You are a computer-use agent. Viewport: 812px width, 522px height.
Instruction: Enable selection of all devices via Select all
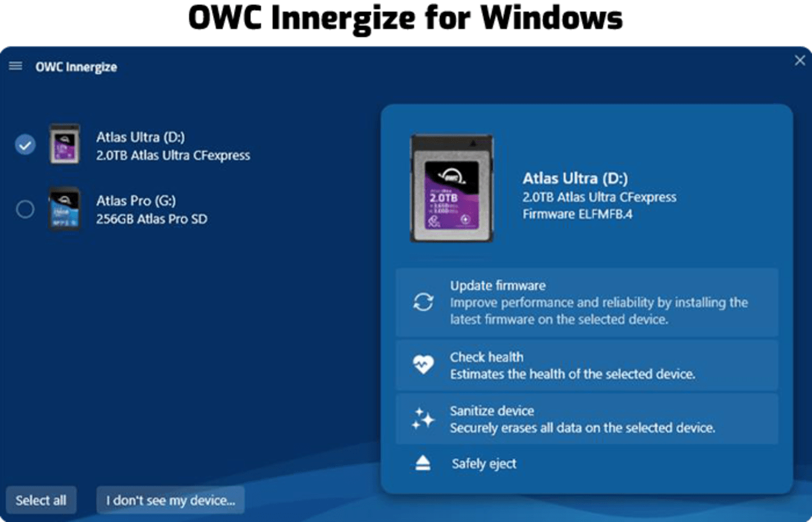click(41, 499)
